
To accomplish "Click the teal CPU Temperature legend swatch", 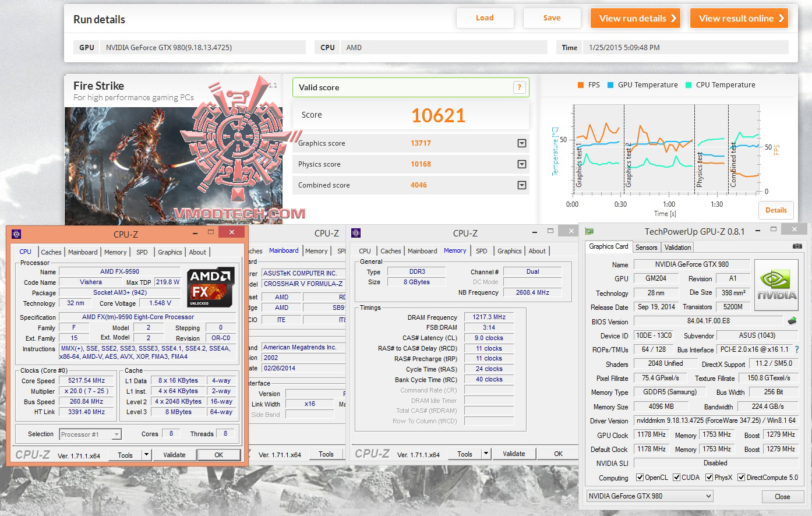I will pos(689,85).
